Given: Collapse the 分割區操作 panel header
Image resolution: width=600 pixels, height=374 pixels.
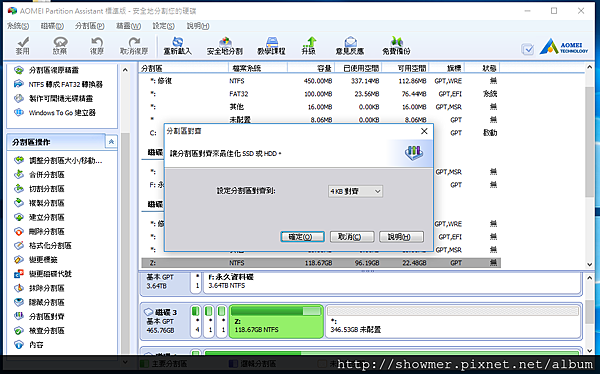Looking at the screenshot, I should click(111, 142).
